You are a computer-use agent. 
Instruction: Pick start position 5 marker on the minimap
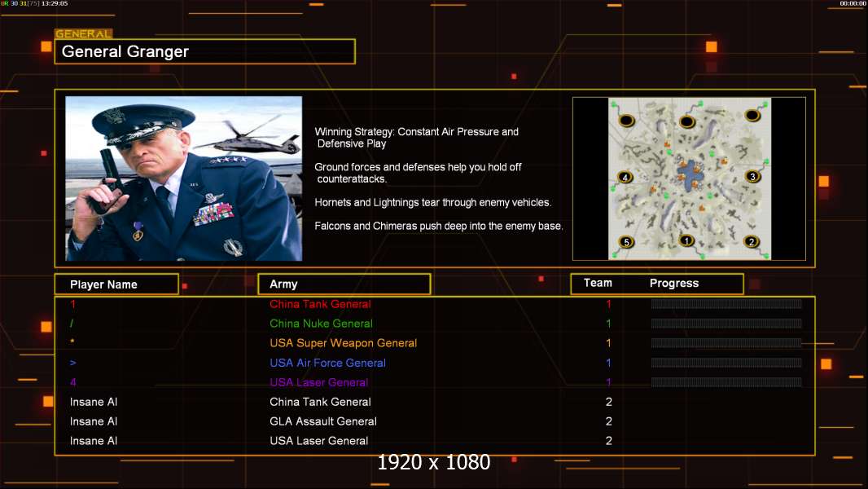(x=625, y=242)
